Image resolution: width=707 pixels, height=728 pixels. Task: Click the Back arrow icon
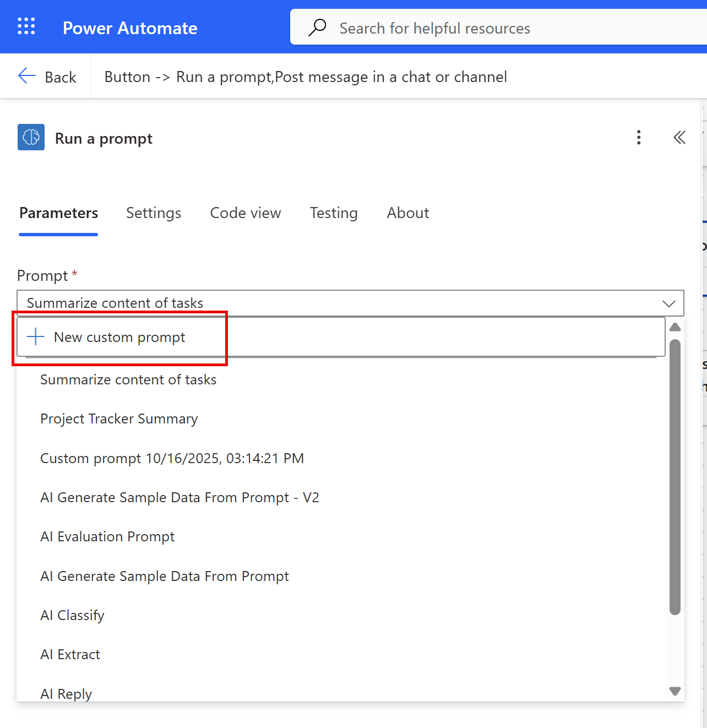[x=26, y=76]
